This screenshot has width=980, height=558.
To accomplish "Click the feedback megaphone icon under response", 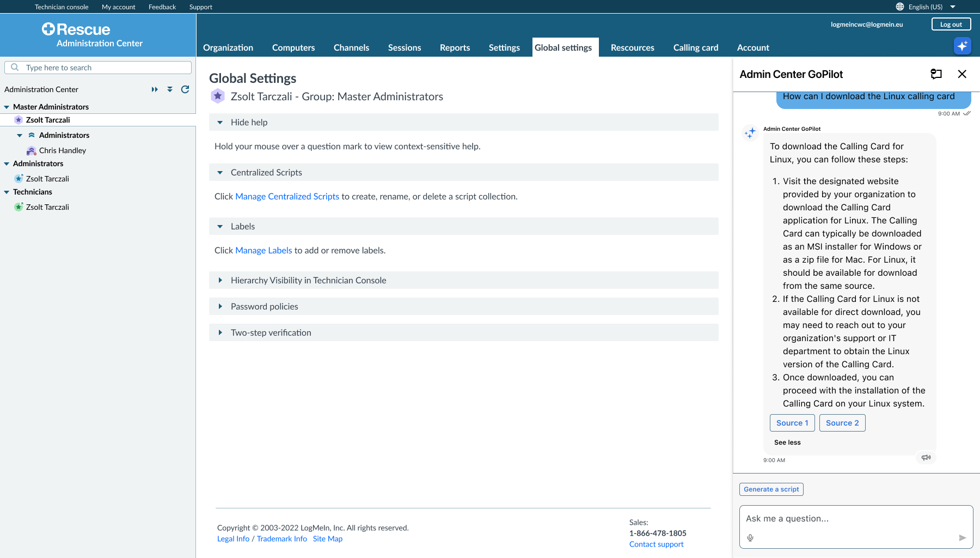I will tap(926, 458).
